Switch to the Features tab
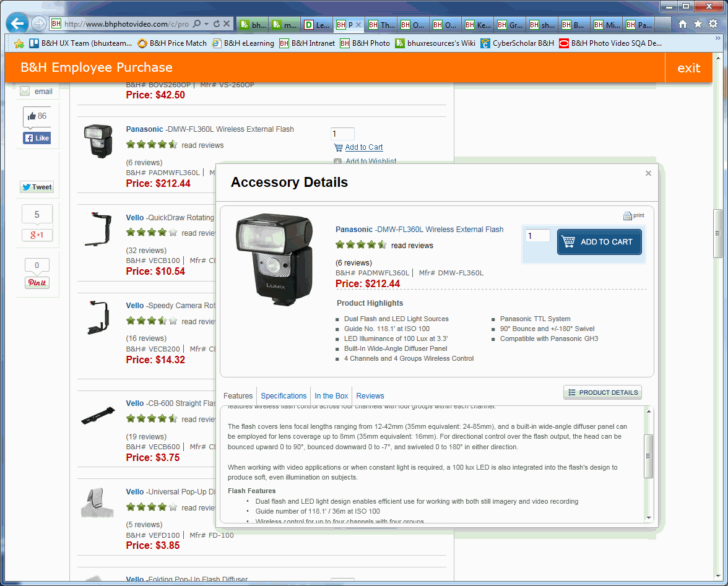Image resolution: width=728 pixels, height=586 pixels. pyautogui.click(x=238, y=396)
